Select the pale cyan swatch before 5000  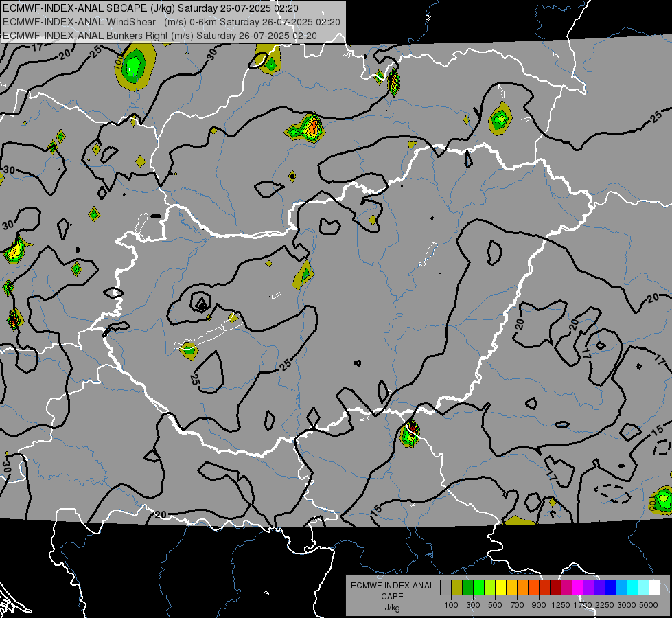[x=644, y=588]
